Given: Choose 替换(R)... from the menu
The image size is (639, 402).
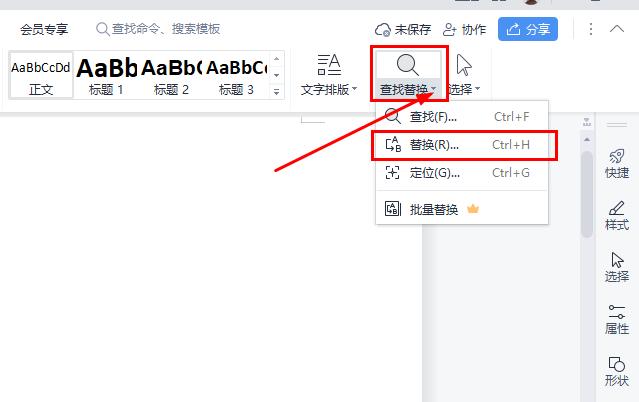Looking at the screenshot, I should point(462,145).
